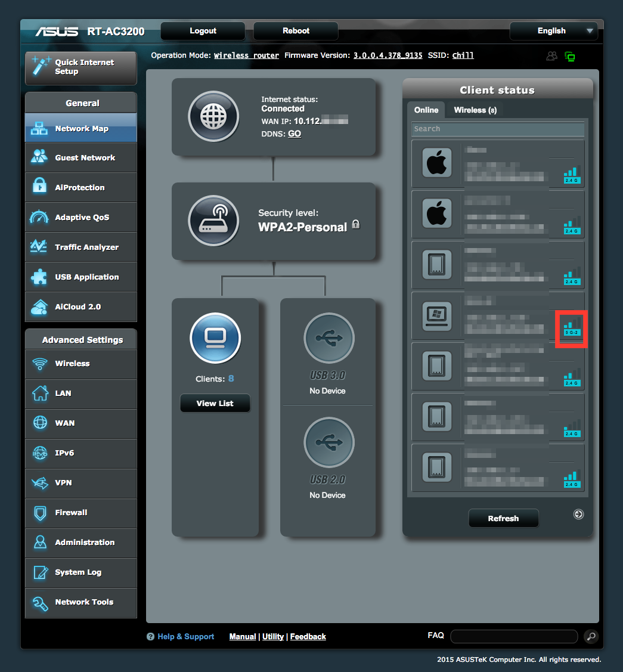Click the firmware version 3.0.0.4.378_9135 link
This screenshot has width=623, height=672.
coord(388,55)
